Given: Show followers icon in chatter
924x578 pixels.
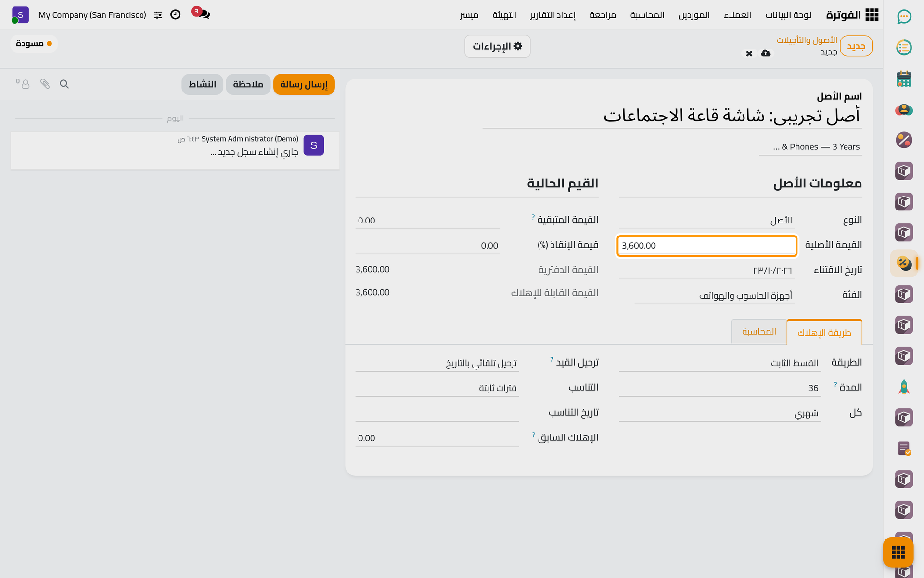Looking at the screenshot, I should pyautogui.click(x=23, y=84).
